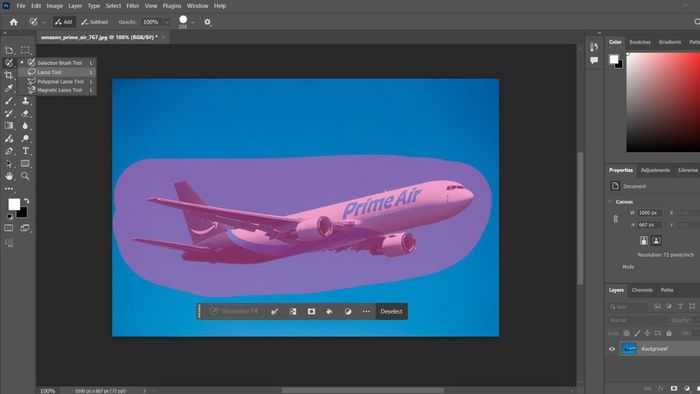
Task: Click modify selection brush icon in contextual bar
Action: click(x=275, y=311)
